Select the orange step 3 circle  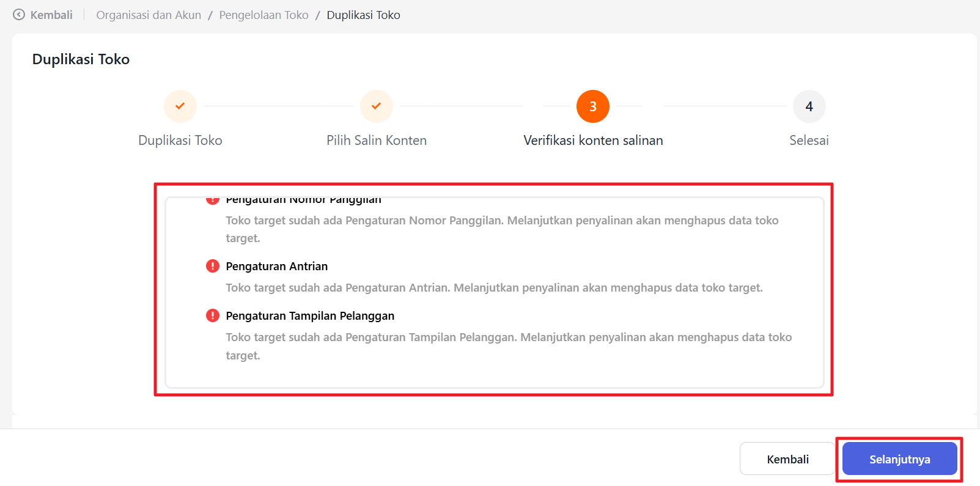[x=592, y=106]
